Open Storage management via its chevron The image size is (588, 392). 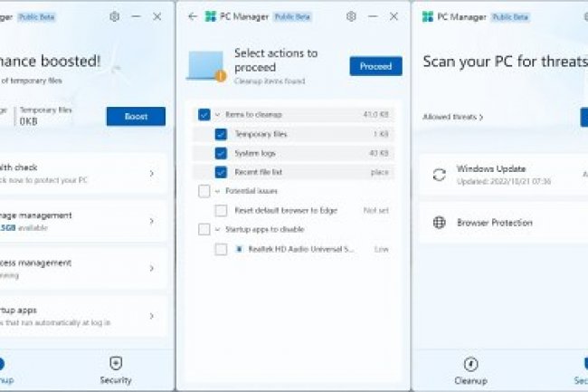point(152,221)
